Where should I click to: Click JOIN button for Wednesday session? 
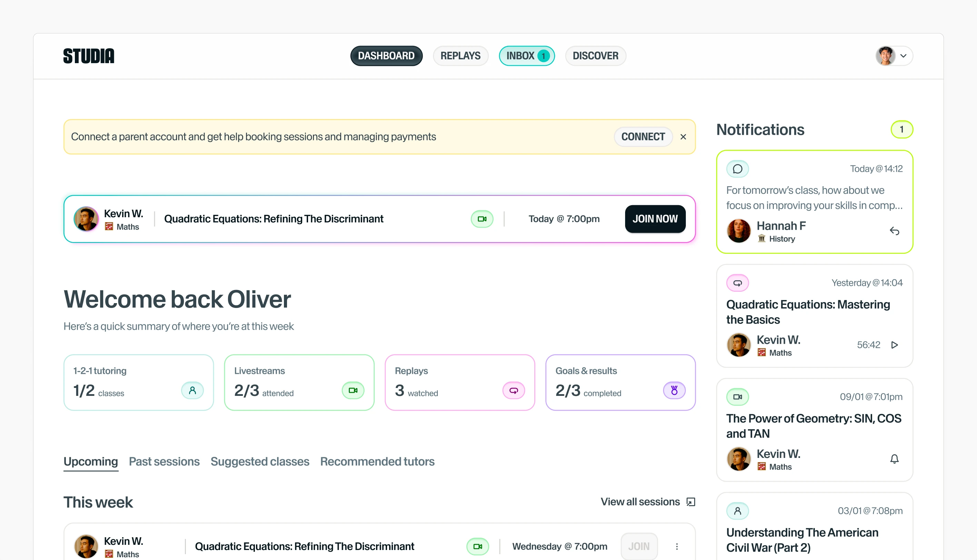tap(639, 546)
